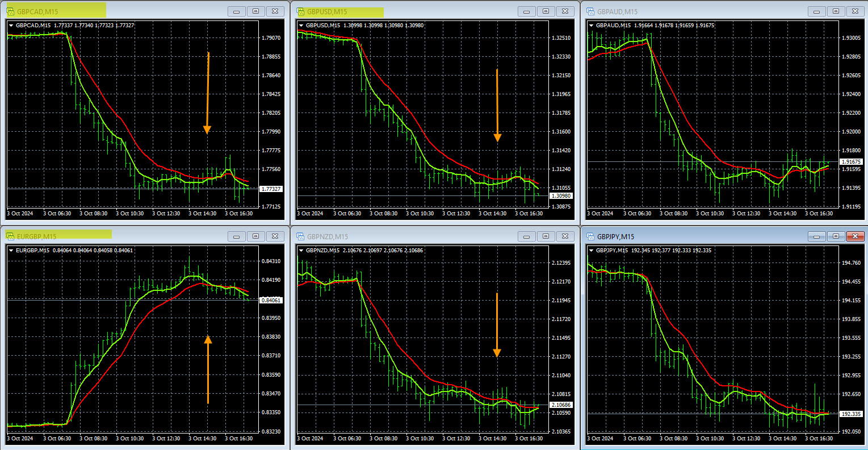Open the GBPJPY chart header triangle menu
Screen dimensions: 868x450
click(x=592, y=251)
